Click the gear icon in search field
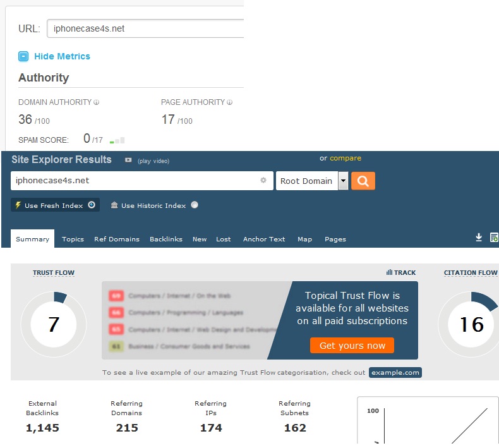This screenshot has height=448, width=499. tap(263, 180)
